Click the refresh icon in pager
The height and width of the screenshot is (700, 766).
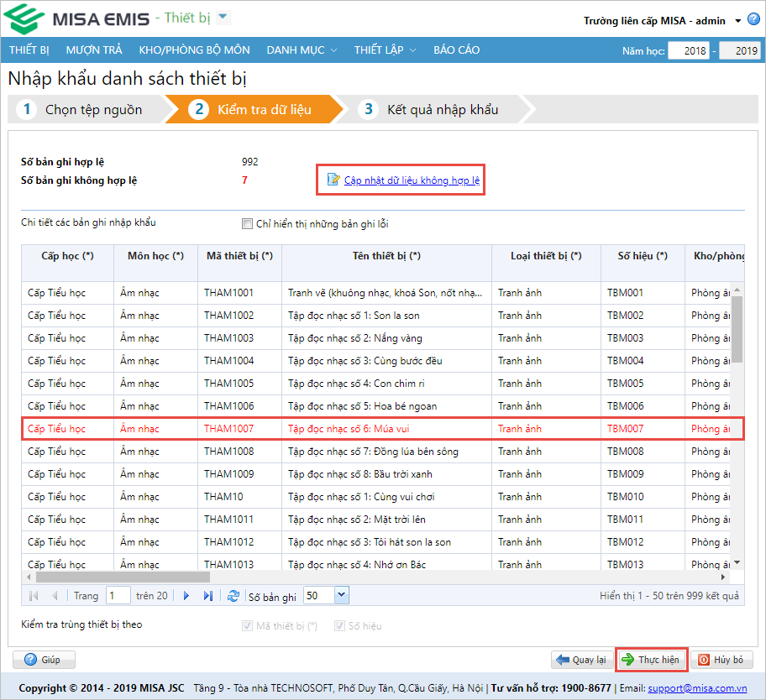tap(233, 596)
